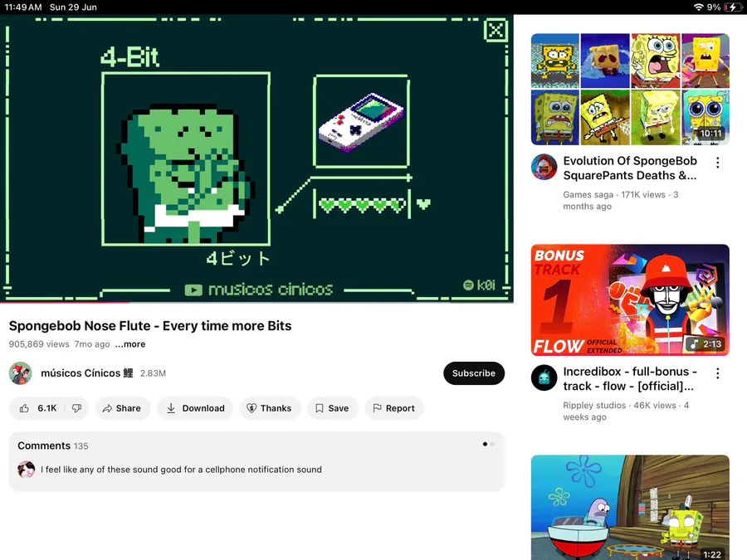Like the video with thumbs up icon
Viewport: 747px width, 560px height.
(37, 408)
